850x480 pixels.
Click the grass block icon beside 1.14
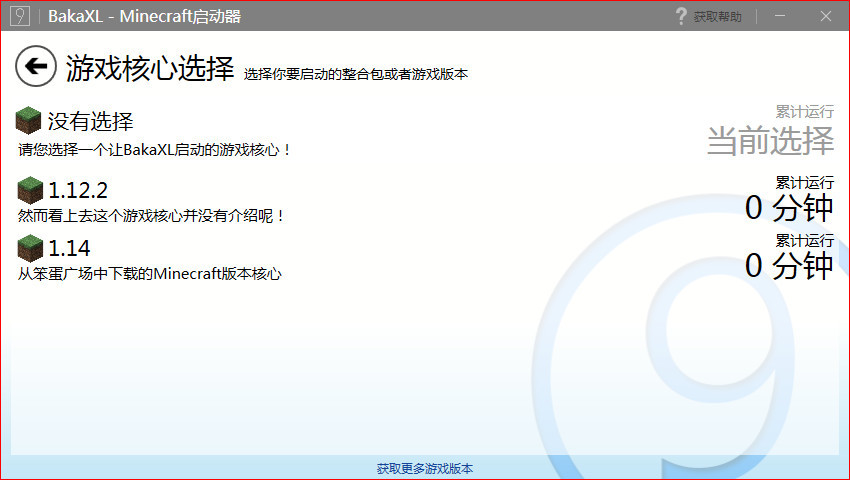pyautogui.click(x=30, y=248)
